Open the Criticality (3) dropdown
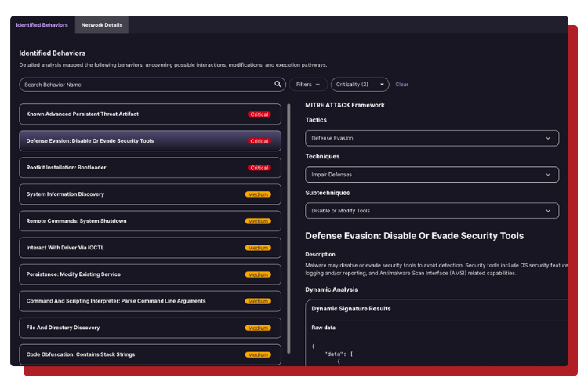The image size is (588, 392). 360,85
